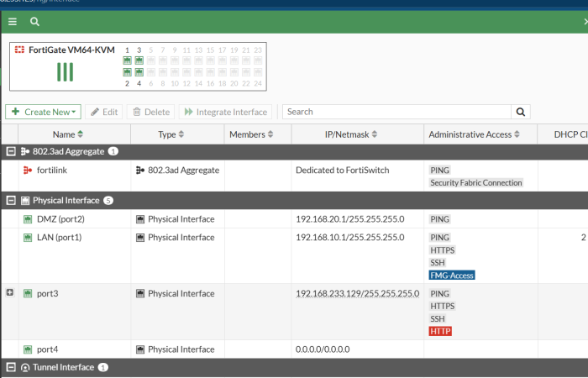Select port 4 in faceplate diagram
The image size is (588, 378).
(x=139, y=72)
